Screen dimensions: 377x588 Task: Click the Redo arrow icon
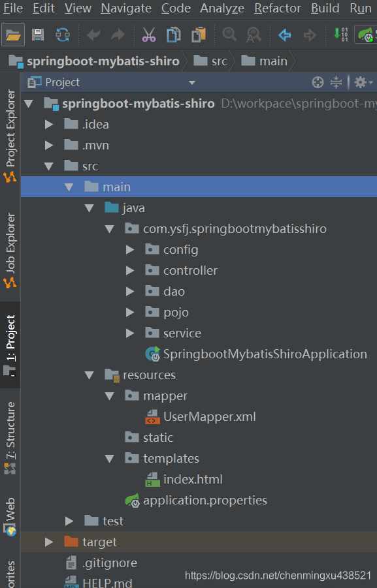tap(118, 35)
